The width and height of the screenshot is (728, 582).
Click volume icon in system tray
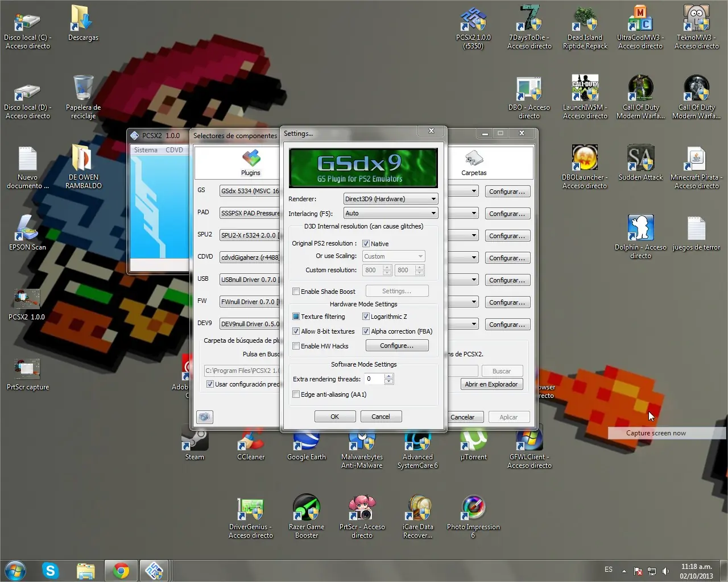[666, 571]
